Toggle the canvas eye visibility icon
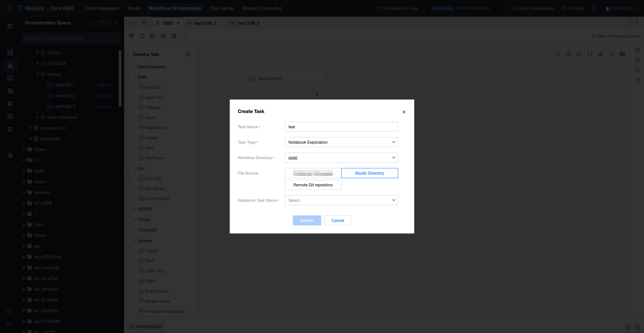The height and width of the screenshot is (333, 644). (x=622, y=54)
